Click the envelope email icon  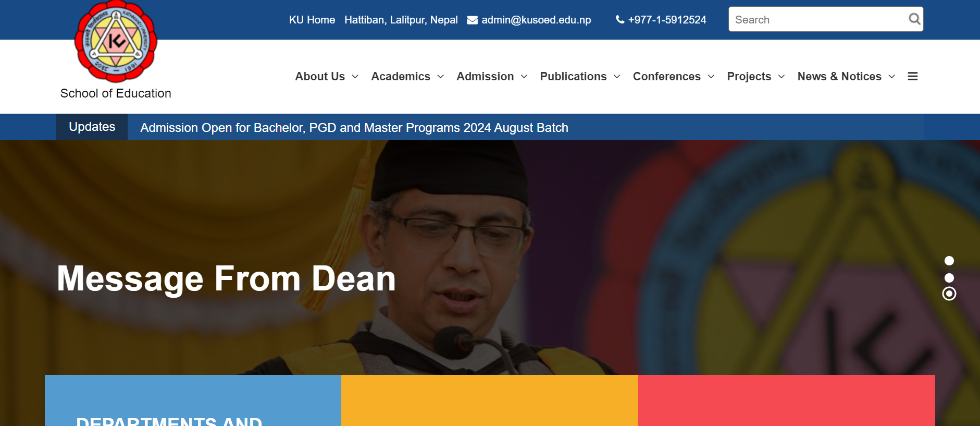[473, 20]
